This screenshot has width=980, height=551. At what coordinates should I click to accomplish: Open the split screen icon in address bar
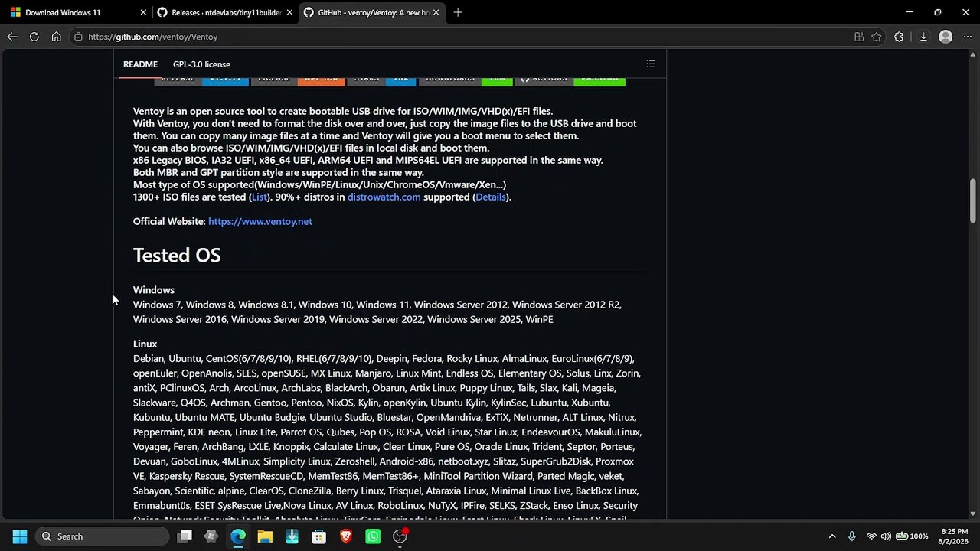pyautogui.click(x=859, y=37)
